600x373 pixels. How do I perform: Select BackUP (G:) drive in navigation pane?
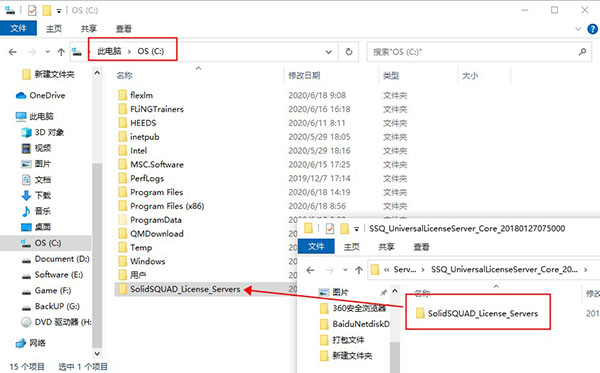[51, 306]
